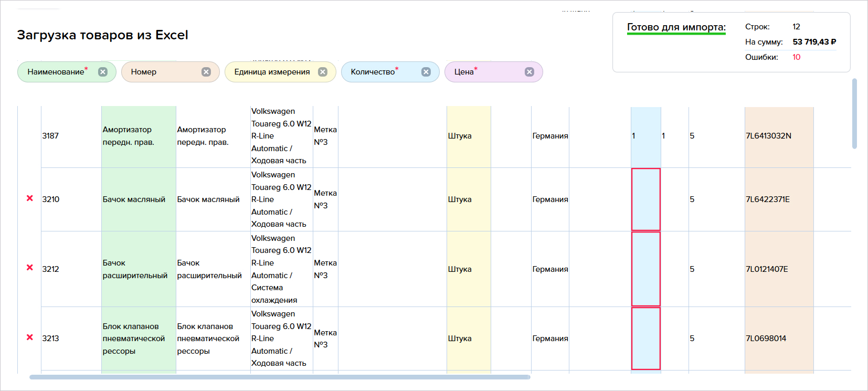Click green cell 'Бачок расширительный'
Screen dimensions: 868x391
click(x=139, y=269)
